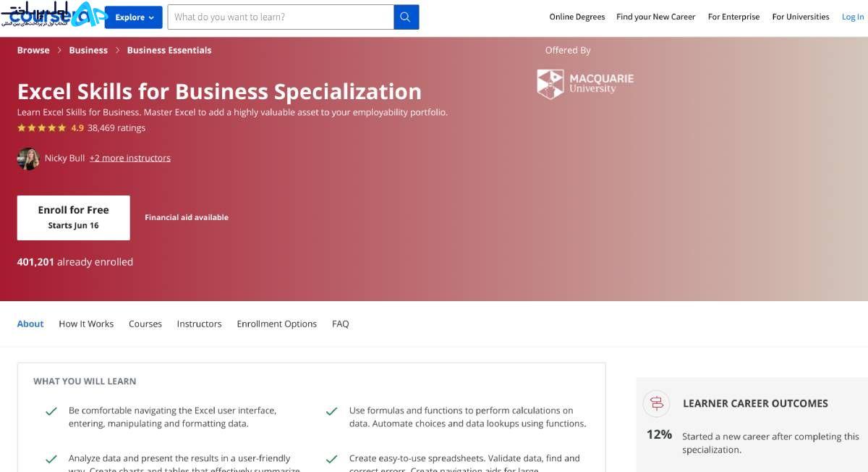Click checkmark beside 'Analyze data and present' item

click(x=51, y=459)
